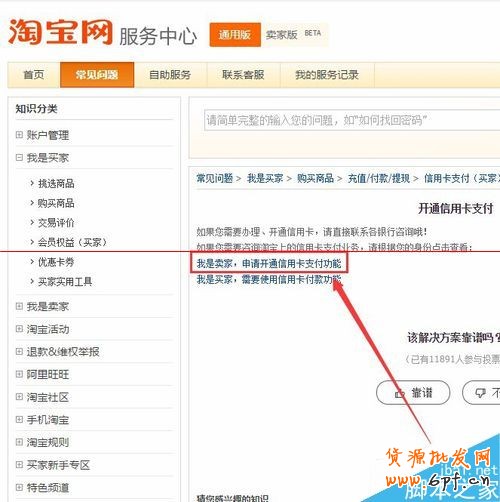Click the question search input field
Image resolution: width=500 pixels, height=502 pixels.
point(352,120)
